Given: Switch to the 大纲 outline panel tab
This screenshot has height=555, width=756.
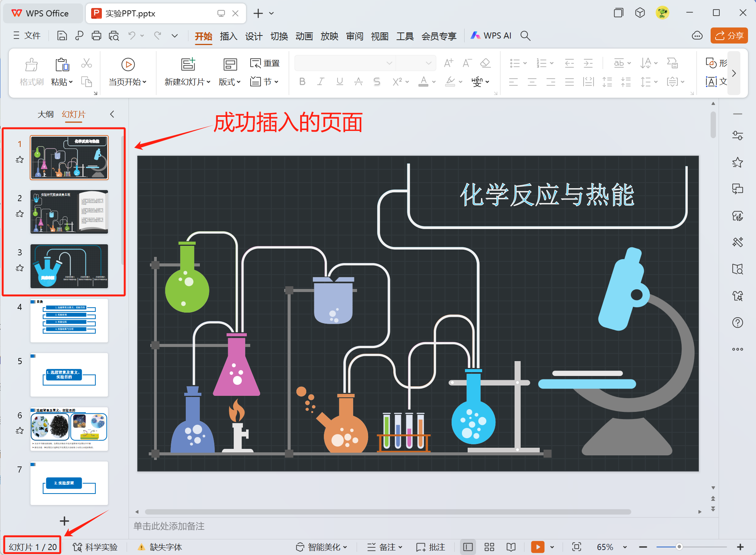Looking at the screenshot, I should pyautogui.click(x=45, y=114).
